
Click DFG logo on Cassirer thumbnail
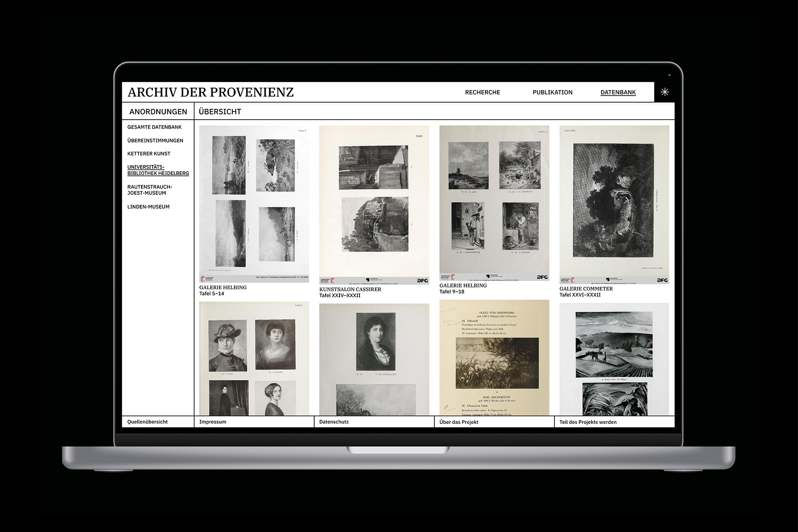tap(422, 281)
